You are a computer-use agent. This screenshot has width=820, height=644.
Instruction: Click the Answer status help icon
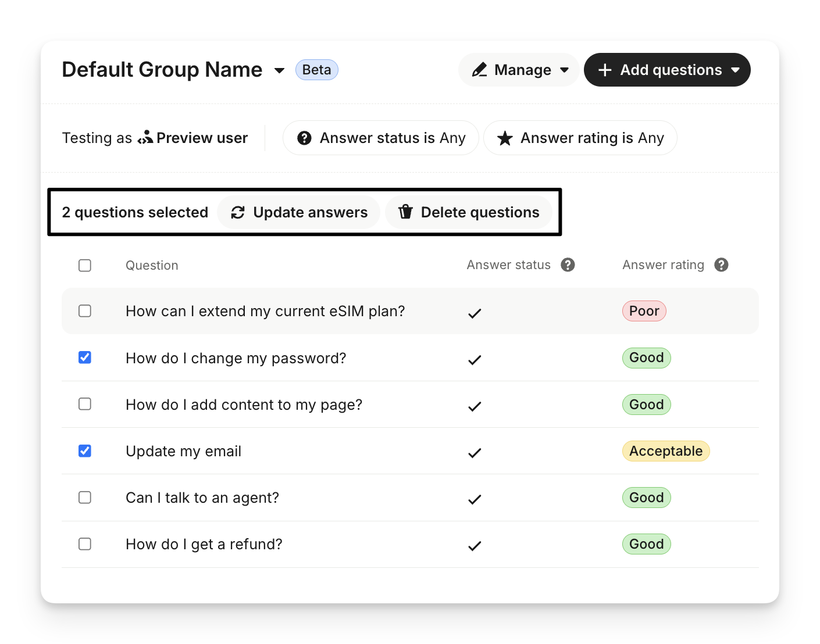pyautogui.click(x=568, y=265)
